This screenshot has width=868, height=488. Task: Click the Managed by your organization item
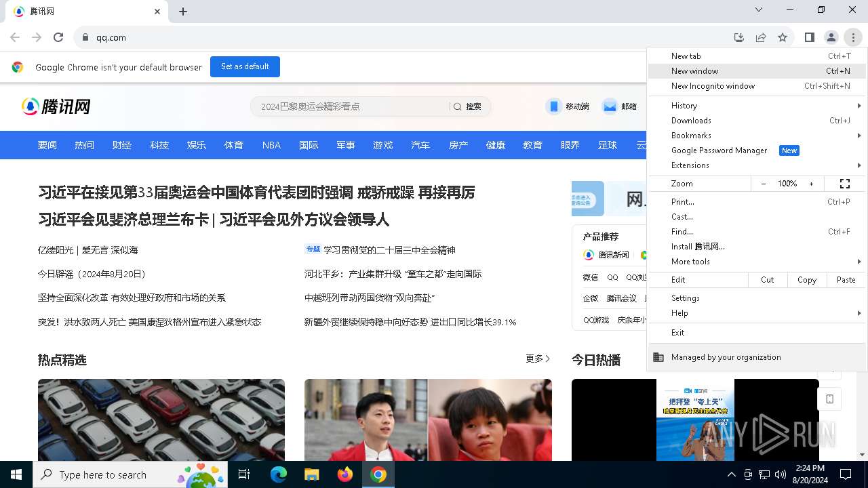click(x=757, y=357)
